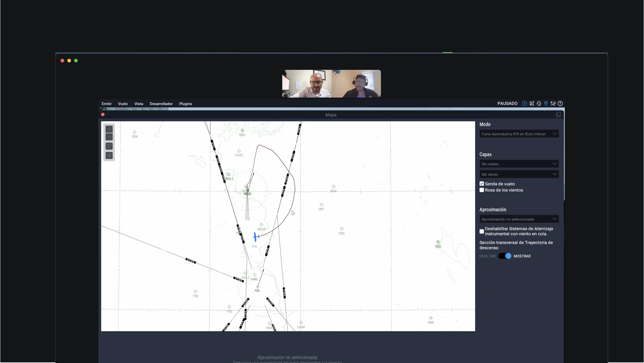644x363 pixels.
Task: Enable the Rosa de los vientos checkbox
Action: [x=482, y=190]
